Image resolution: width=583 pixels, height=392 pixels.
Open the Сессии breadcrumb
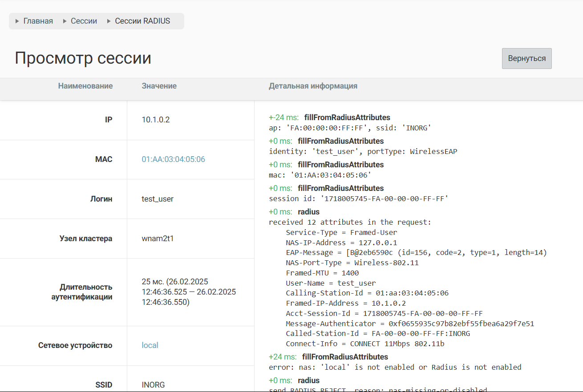pos(84,21)
